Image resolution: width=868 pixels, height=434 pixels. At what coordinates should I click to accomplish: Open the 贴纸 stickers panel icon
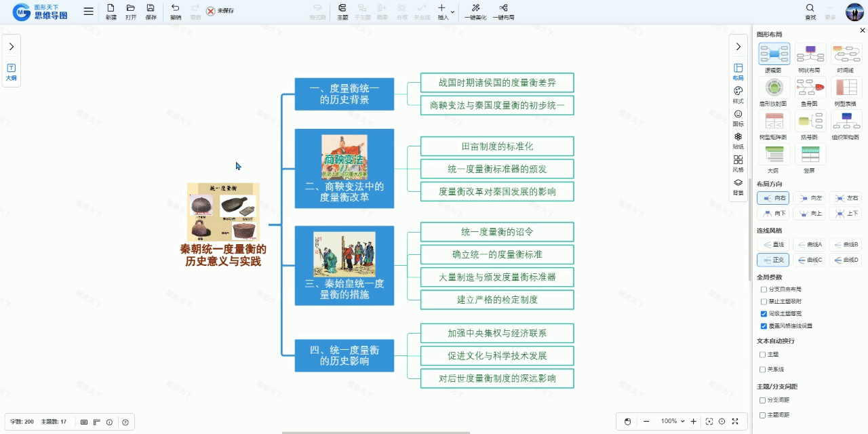coord(738,138)
